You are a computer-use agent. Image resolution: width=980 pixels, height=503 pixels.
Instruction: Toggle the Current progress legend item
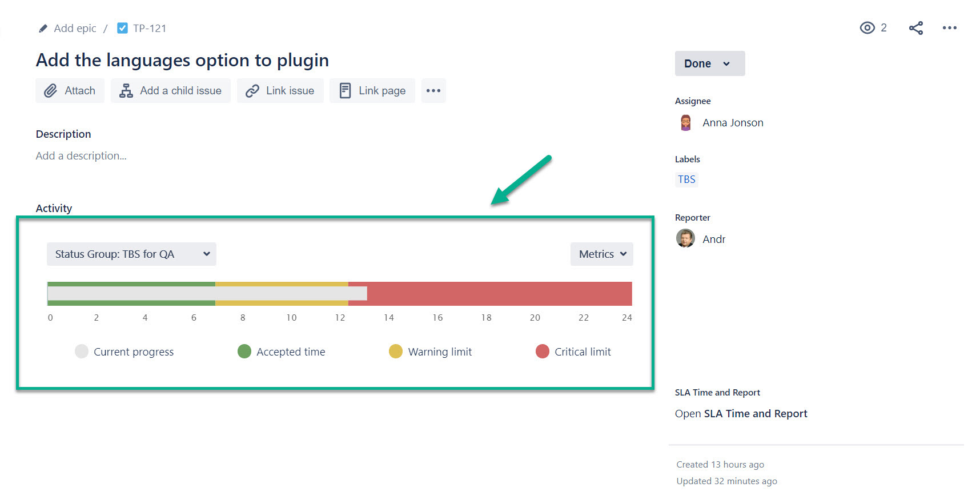(x=124, y=352)
